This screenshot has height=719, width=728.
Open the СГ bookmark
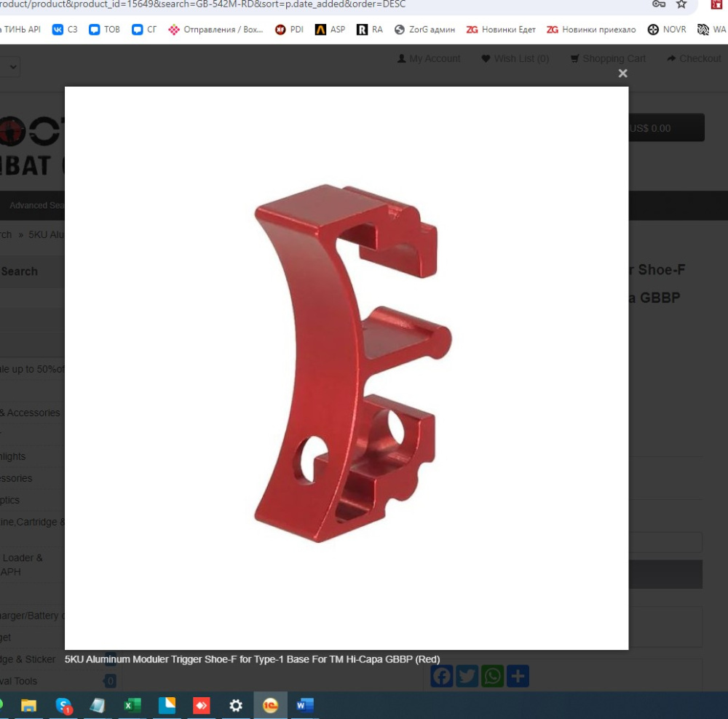[x=144, y=30]
